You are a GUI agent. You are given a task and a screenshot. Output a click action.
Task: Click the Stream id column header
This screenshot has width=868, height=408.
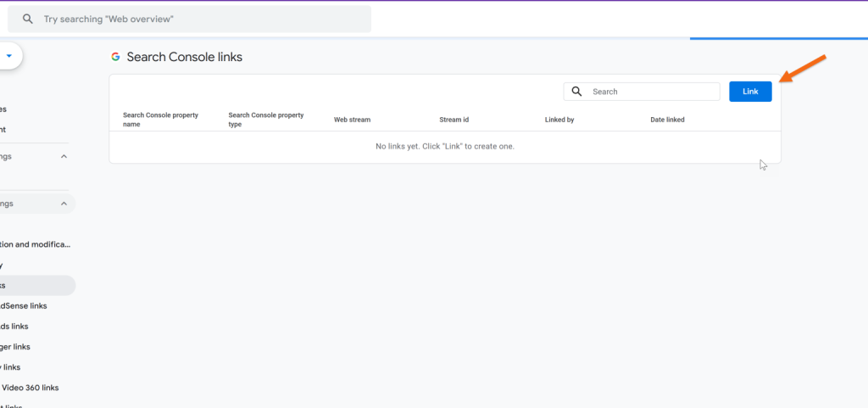click(454, 120)
